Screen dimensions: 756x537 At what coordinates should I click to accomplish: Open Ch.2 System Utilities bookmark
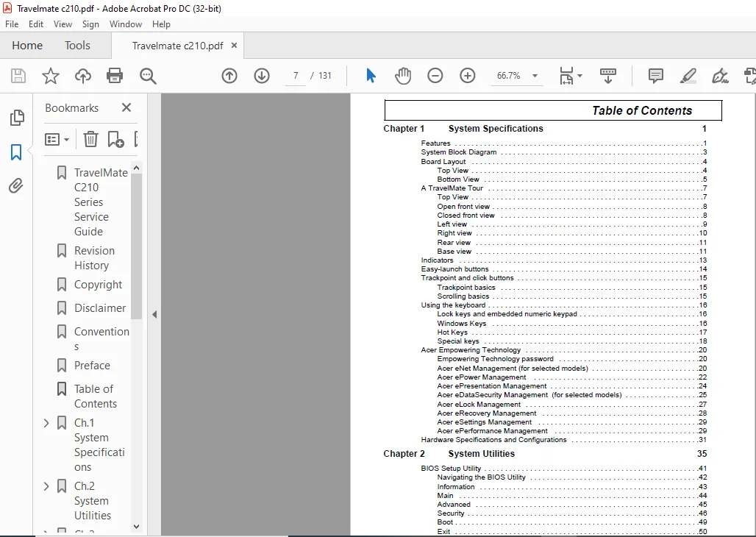coord(93,501)
